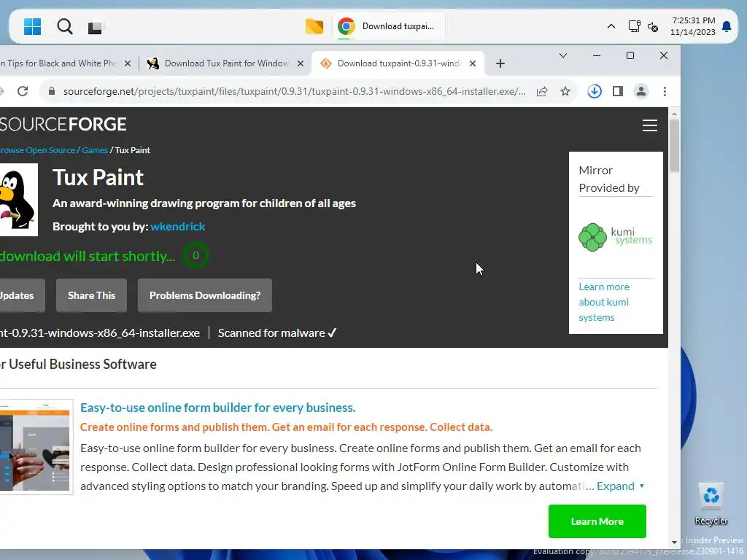This screenshot has height=560, width=747.
Task: Switch to the Black and White Photo tips tab
Action: click(60, 63)
